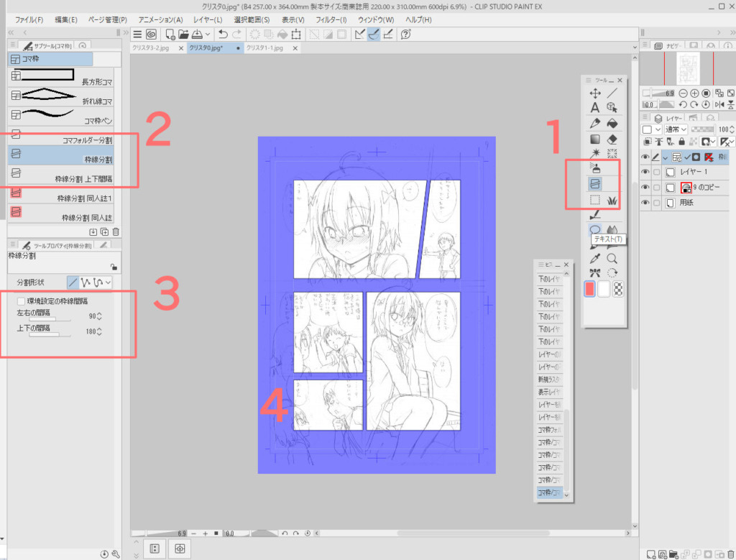Open layer palette color dropdown
The image size is (736, 560).
click(652, 129)
